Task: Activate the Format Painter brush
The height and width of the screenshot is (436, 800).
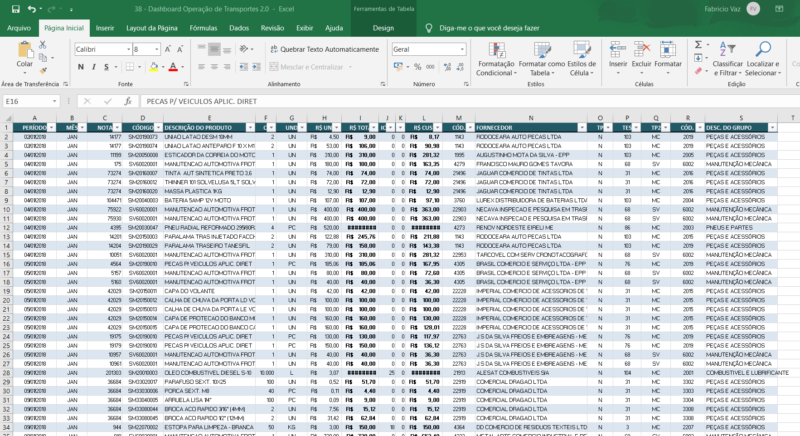Action: (x=43, y=70)
